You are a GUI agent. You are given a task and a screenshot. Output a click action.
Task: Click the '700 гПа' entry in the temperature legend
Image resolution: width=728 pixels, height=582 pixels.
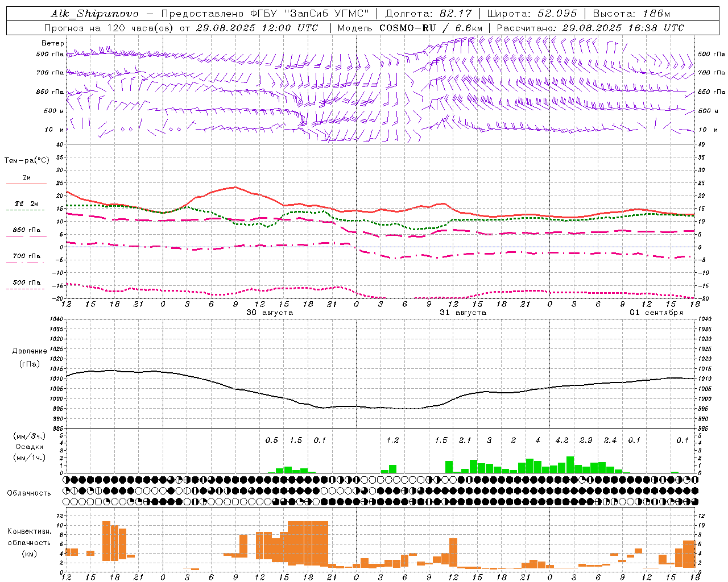(x=26, y=256)
